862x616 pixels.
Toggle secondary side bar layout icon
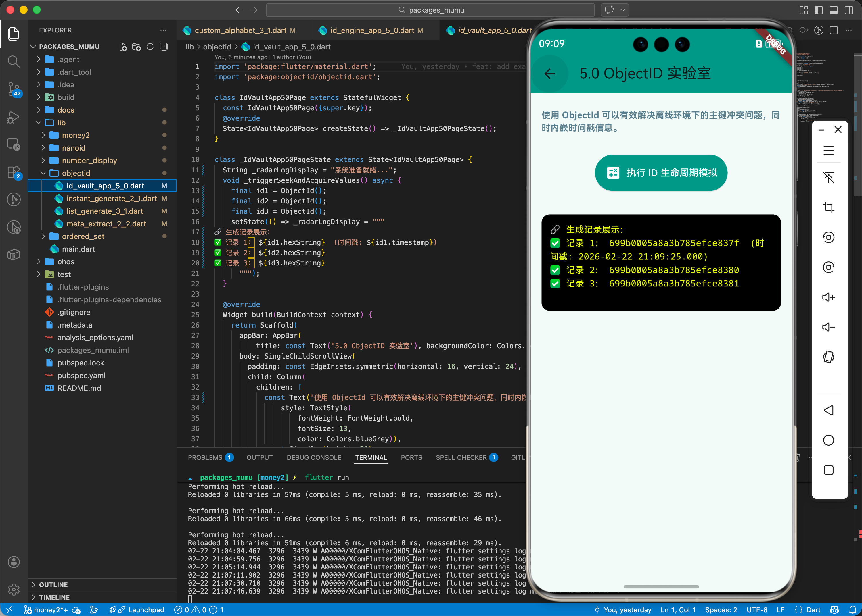849,10
